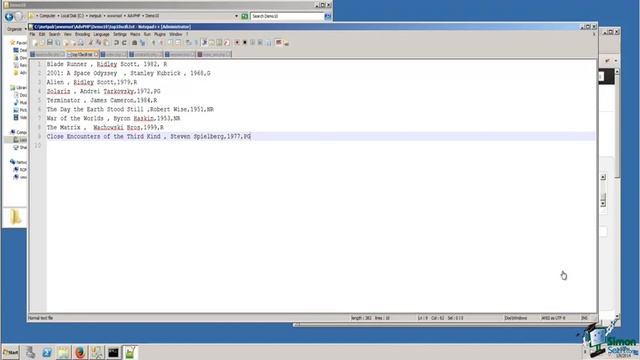Screen dimensions: 640x360
Task: Open the Window menu
Action: point(176,34)
